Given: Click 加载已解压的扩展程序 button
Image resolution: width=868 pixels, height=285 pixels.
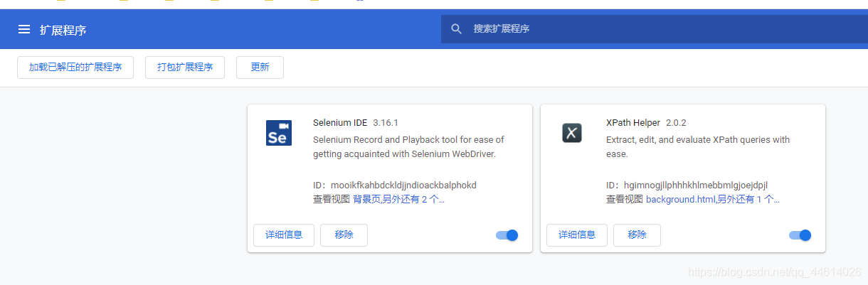Looking at the screenshot, I should (75, 68).
